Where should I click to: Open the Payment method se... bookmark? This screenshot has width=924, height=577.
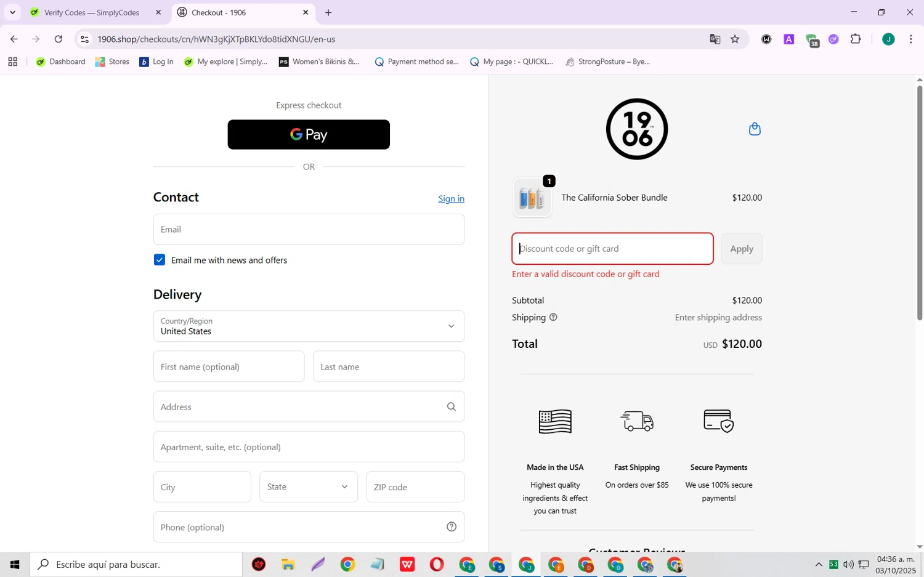pyautogui.click(x=416, y=62)
